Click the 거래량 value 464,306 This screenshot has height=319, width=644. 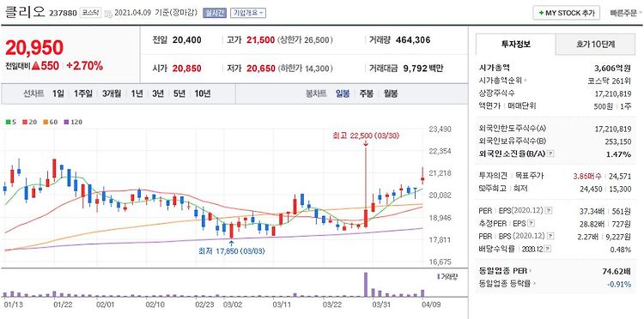(x=413, y=40)
